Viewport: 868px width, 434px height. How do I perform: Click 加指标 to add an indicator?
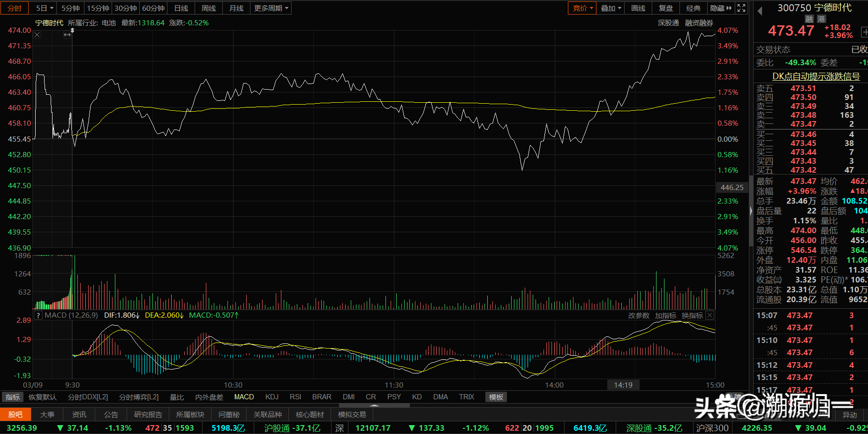(665, 315)
